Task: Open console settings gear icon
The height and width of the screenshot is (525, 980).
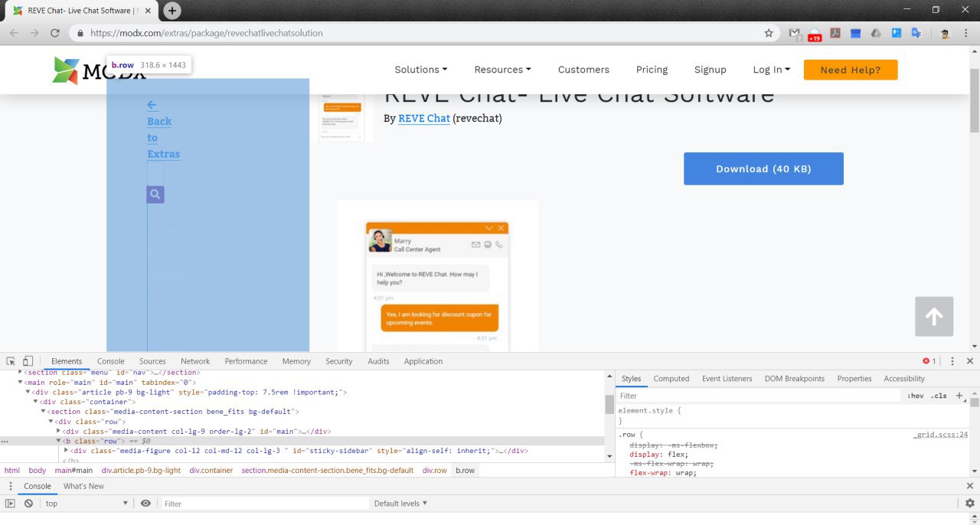Action: 970,504
